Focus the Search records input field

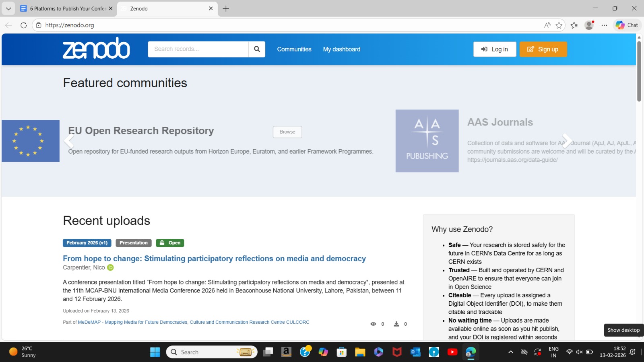pyautogui.click(x=198, y=49)
